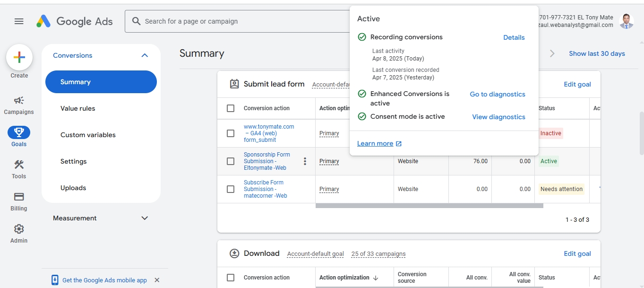Go to the Summary page
The height and width of the screenshot is (288, 644).
click(x=101, y=82)
